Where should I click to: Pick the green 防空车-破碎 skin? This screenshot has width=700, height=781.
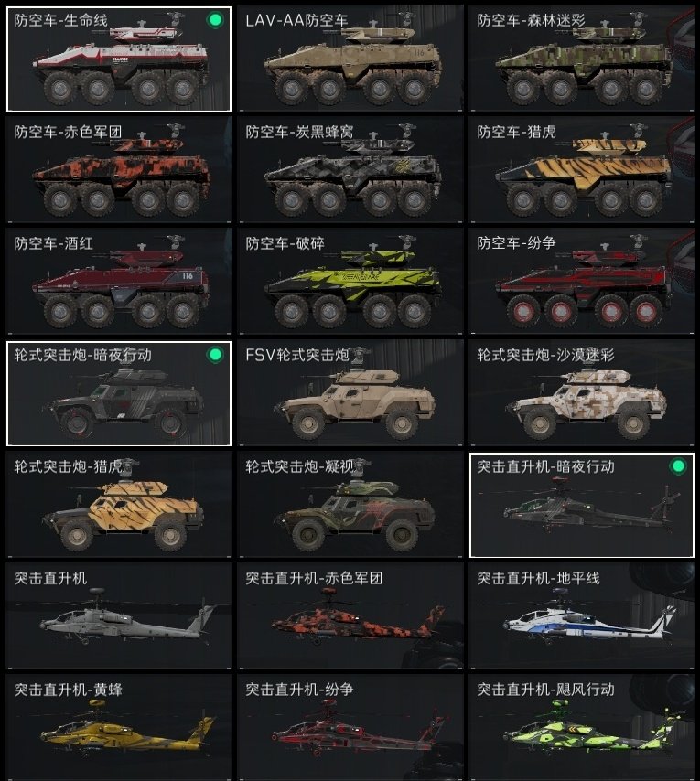click(x=350, y=282)
